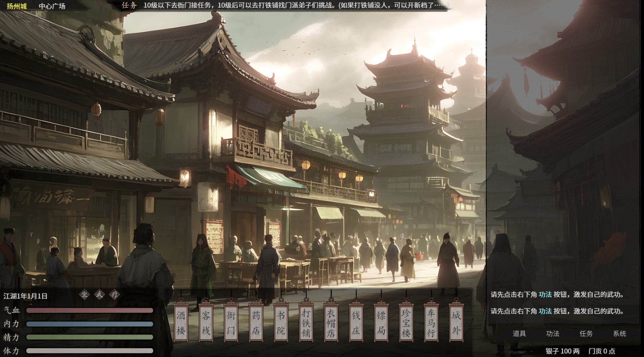This screenshot has height=357, width=644.
Task: Click the 内力 inner power bar
Action: point(90,324)
